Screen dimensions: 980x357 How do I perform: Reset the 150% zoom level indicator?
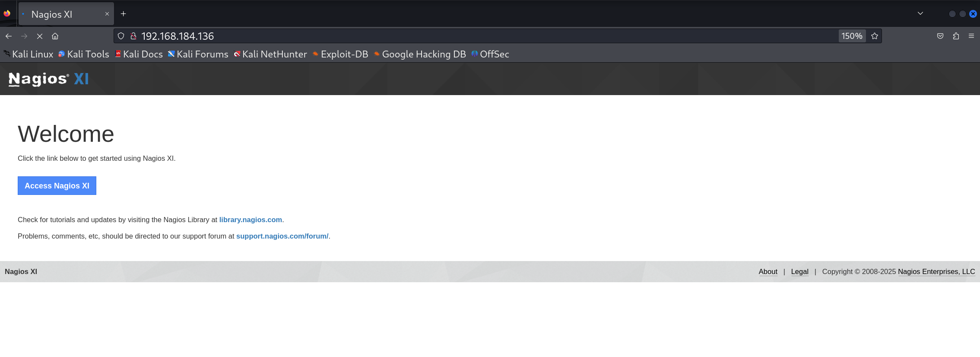[852, 36]
